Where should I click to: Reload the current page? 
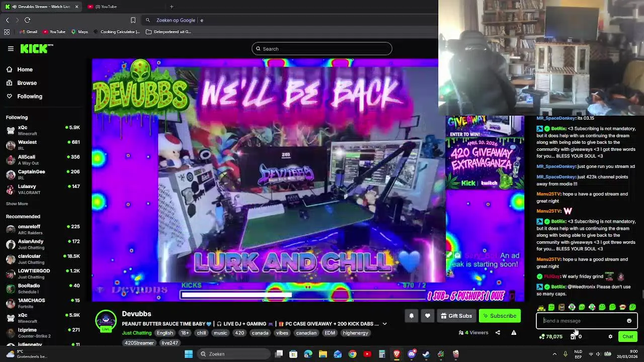coord(27,20)
